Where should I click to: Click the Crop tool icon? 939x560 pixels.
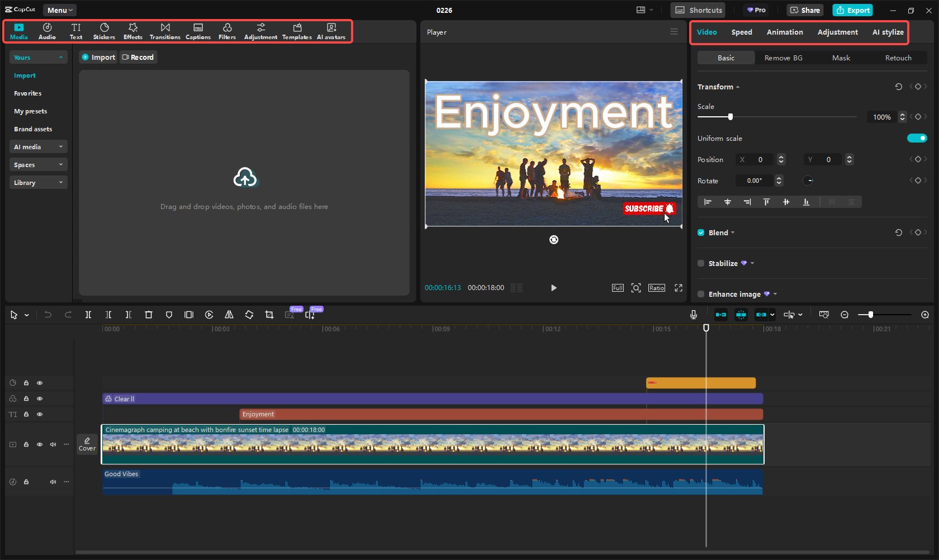[269, 315]
